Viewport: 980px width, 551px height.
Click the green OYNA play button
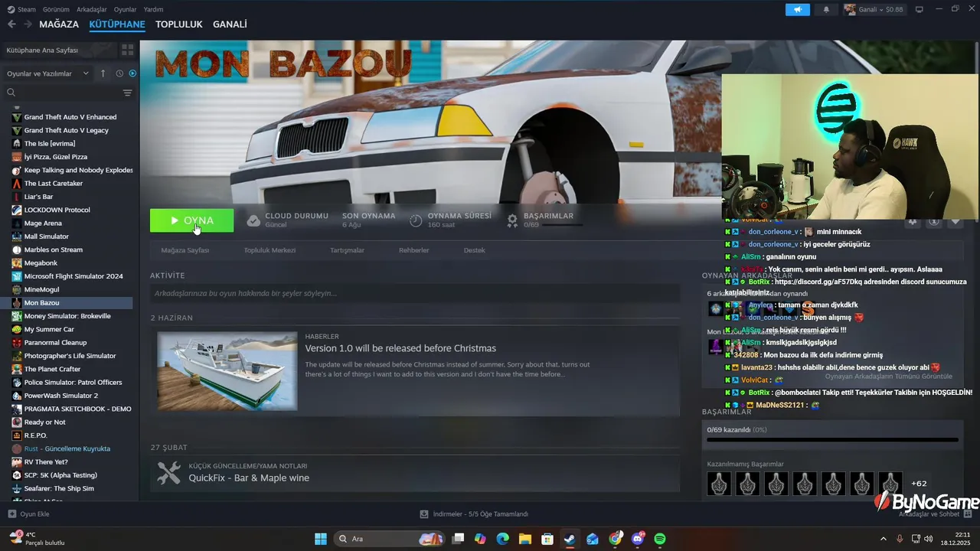pos(191,220)
